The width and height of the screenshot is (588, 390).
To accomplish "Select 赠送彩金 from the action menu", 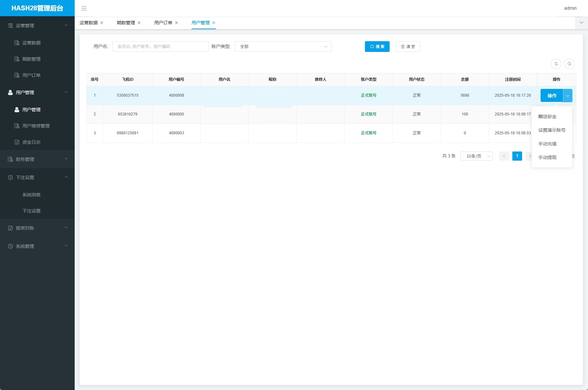I will (547, 116).
